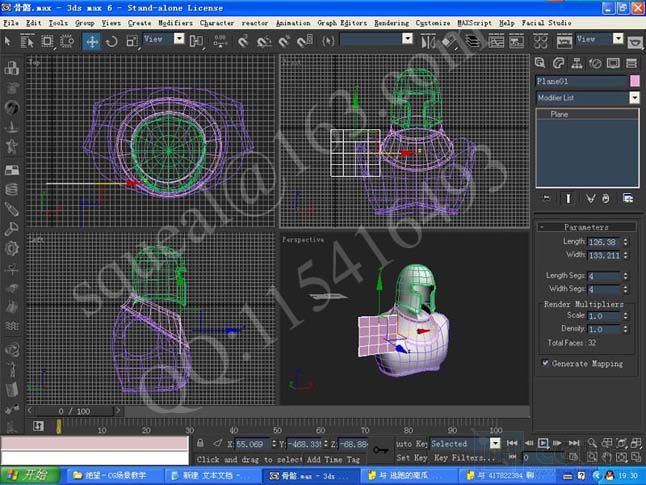Screen dimensions: 646x485
Task: Uncheck the Generate Mapping checkbox
Action: pyautogui.click(x=545, y=363)
